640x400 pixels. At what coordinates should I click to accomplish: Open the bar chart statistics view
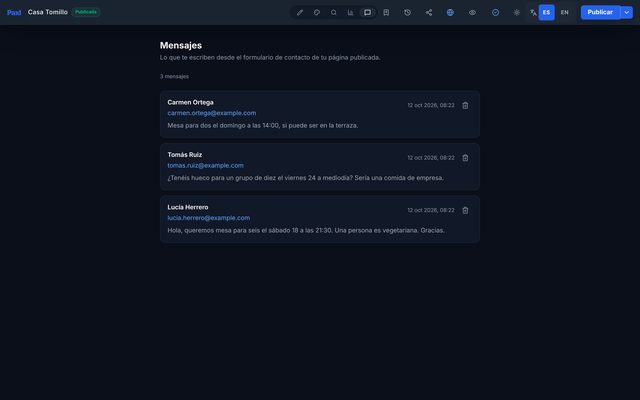point(350,12)
